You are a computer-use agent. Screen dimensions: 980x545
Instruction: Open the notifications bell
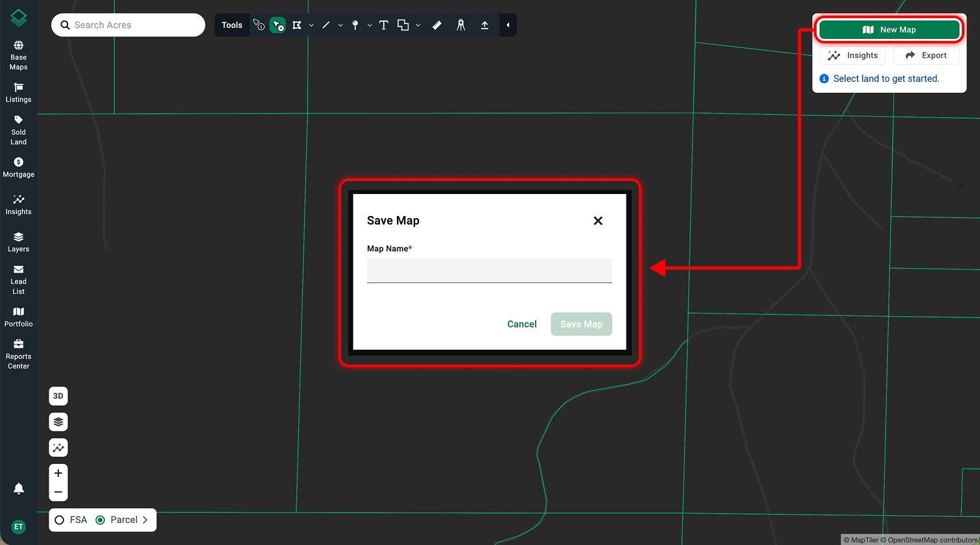[x=19, y=489]
